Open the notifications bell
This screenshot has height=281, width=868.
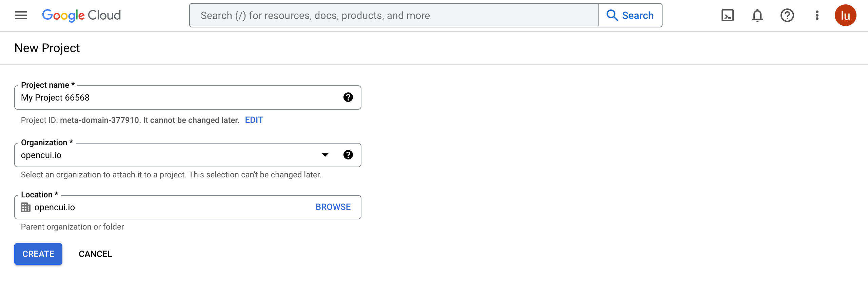click(x=757, y=15)
